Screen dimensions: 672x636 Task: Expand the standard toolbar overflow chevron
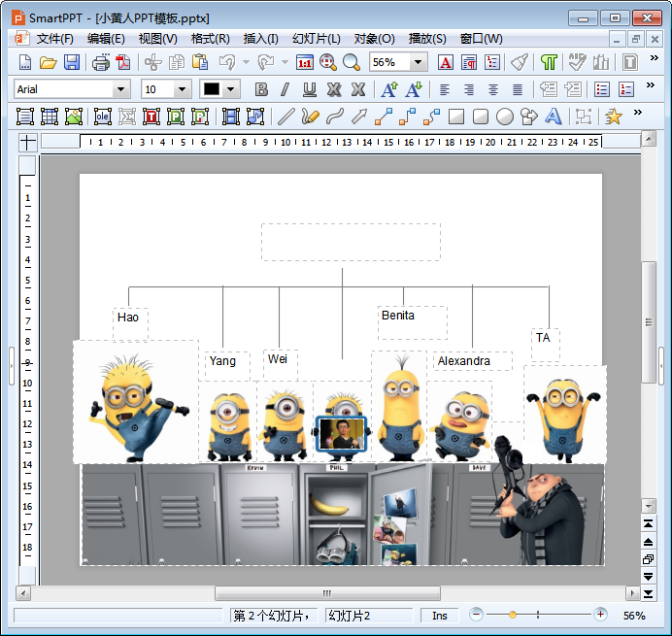click(654, 58)
